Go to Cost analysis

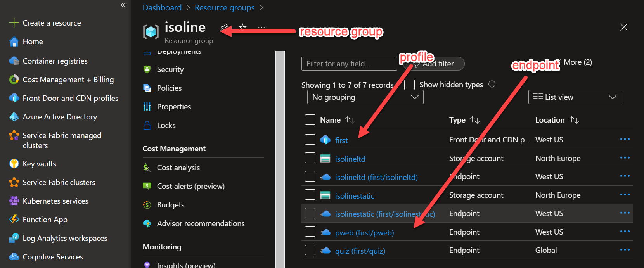(x=178, y=168)
